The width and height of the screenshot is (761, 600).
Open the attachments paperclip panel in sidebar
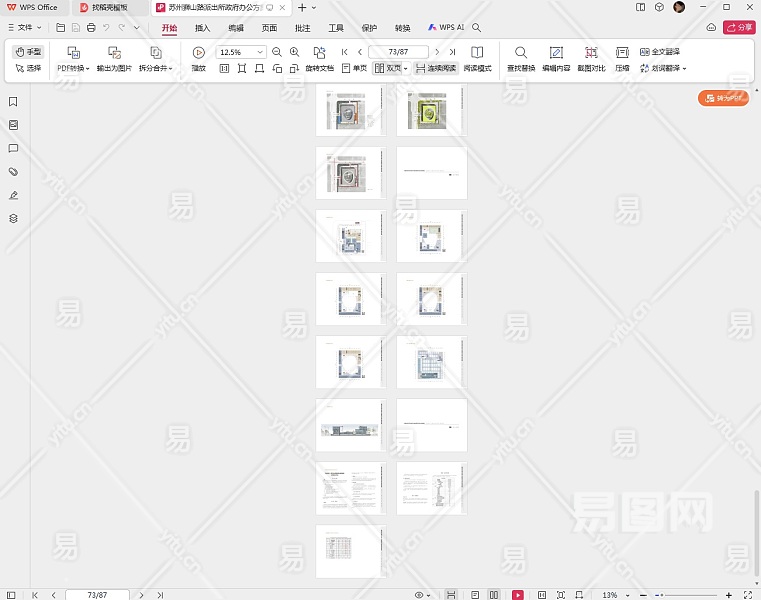(x=13, y=172)
